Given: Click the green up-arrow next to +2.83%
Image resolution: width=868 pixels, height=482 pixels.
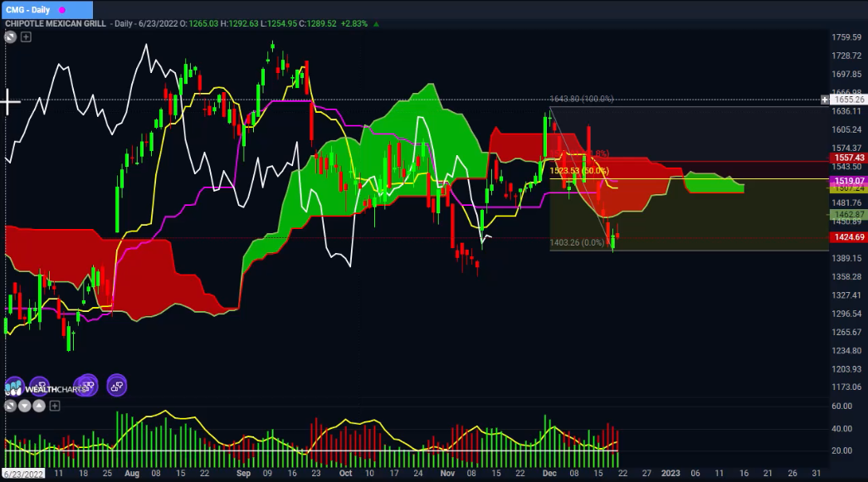Looking at the screenshot, I should [x=377, y=24].
